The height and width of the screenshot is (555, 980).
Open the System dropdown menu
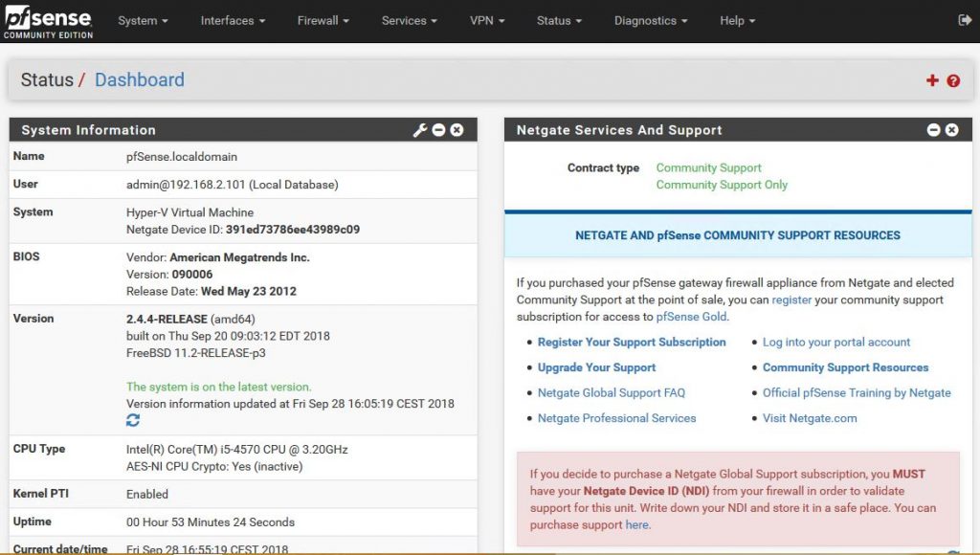click(x=143, y=19)
